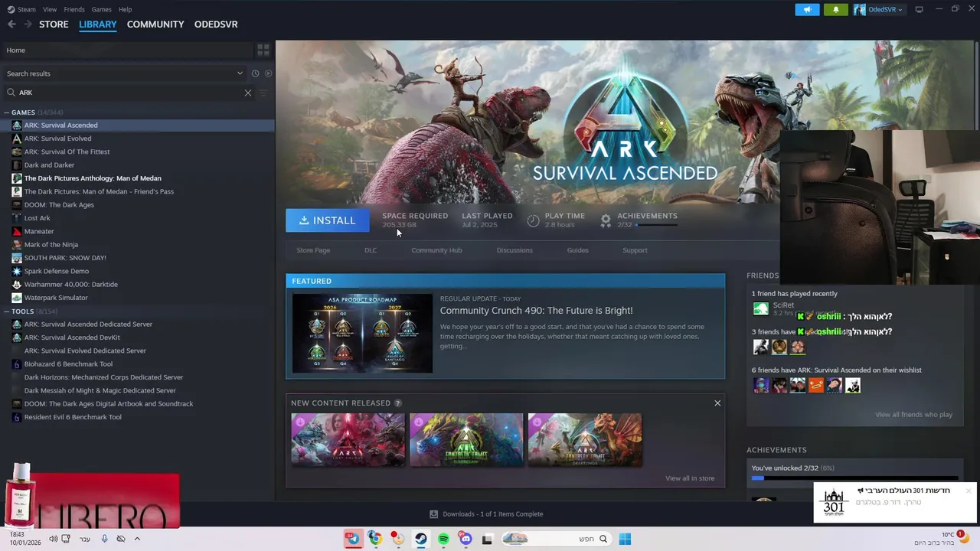Open Steam announcements megaphone button
980x551 pixels.
tap(807, 9)
